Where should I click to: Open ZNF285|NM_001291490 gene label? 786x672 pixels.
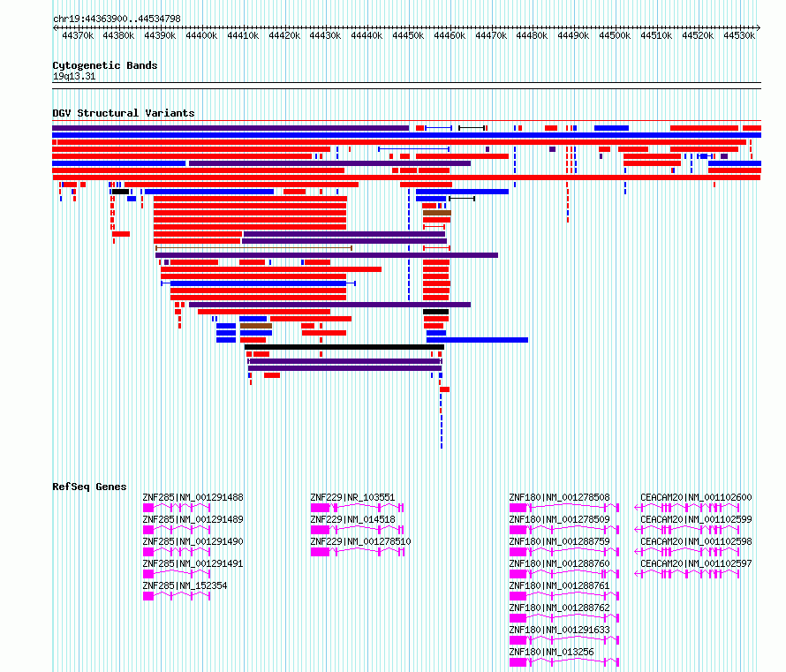(193, 541)
